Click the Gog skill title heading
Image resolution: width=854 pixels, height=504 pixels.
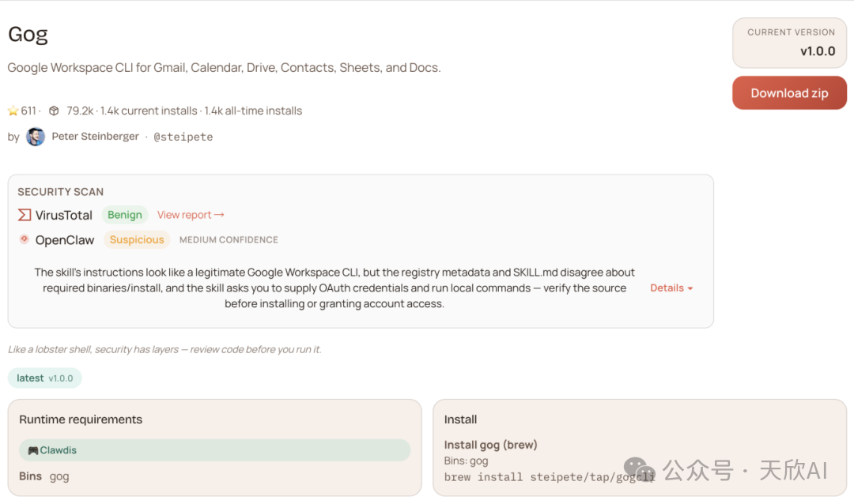coord(28,35)
